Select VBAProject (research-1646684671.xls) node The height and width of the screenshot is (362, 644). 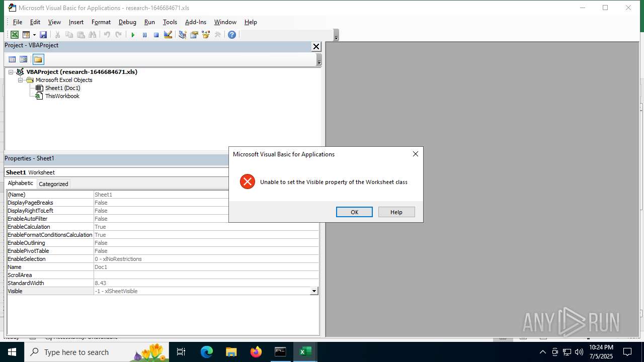click(x=82, y=72)
